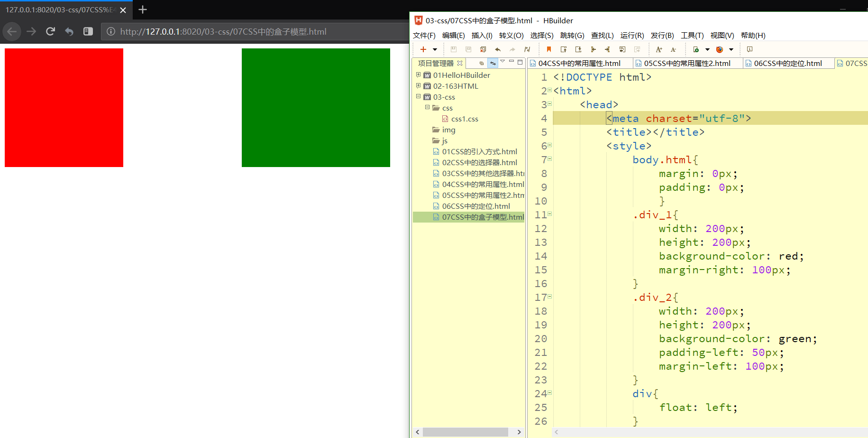This screenshot has height=438, width=868.
Task: Click the jump-to-line-end icon
Action: 608,49
